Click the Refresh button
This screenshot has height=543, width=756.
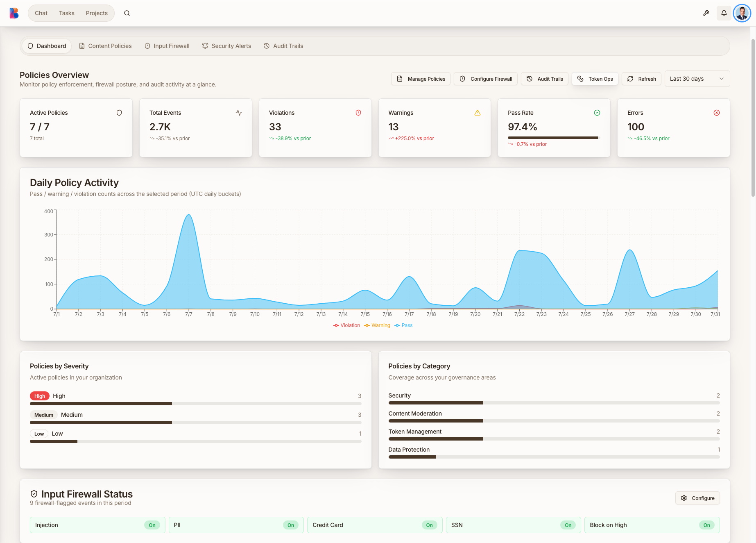pos(641,79)
